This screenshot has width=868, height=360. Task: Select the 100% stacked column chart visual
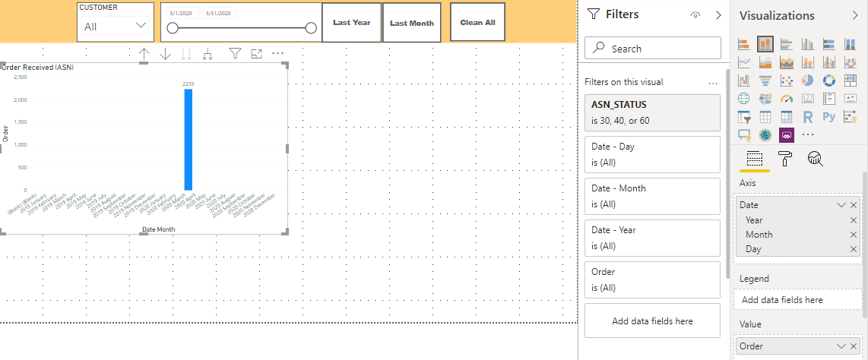point(850,44)
